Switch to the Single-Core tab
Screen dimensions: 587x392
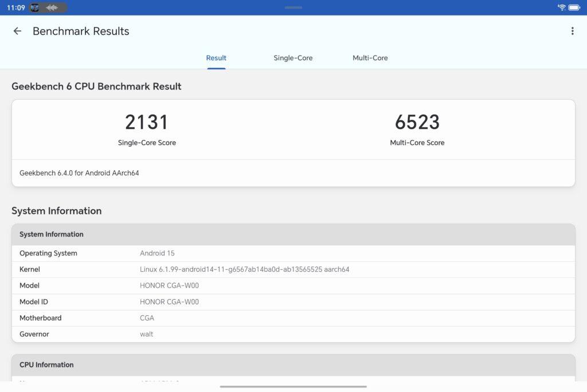coord(293,58)
